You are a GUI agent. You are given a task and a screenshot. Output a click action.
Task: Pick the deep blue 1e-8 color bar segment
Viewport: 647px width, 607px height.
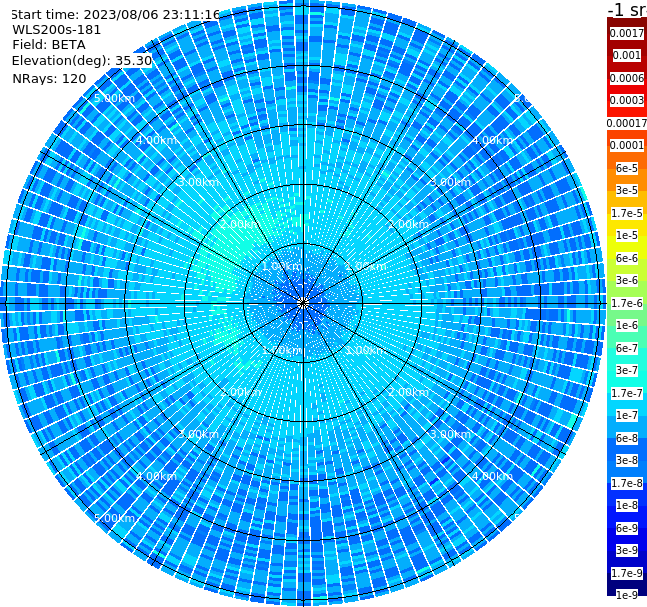coord(627,505)
